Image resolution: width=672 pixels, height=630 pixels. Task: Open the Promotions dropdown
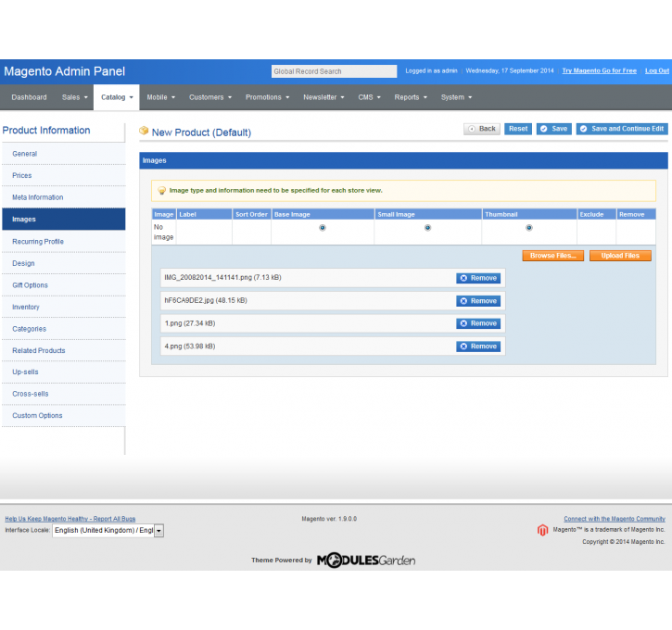[267, 97]
